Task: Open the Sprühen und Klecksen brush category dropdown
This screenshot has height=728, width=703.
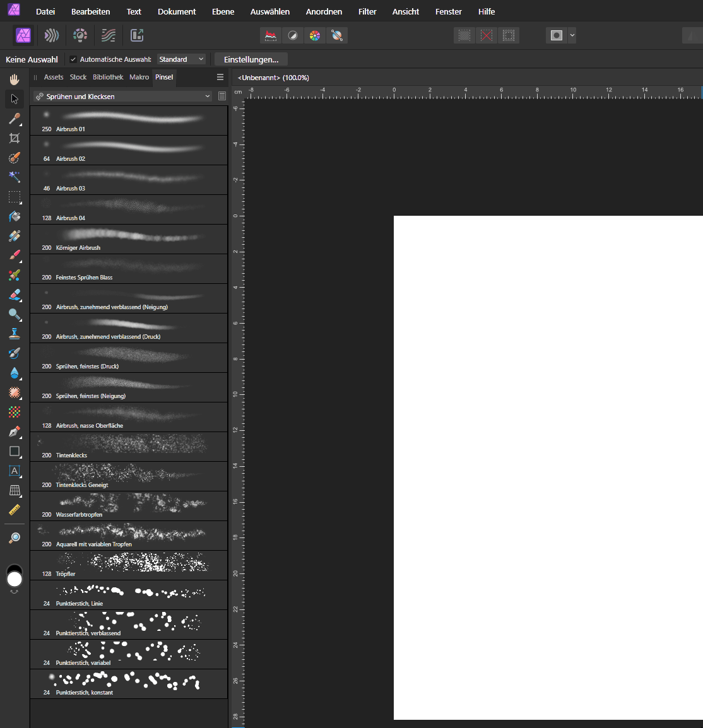Action: [122, 97]
